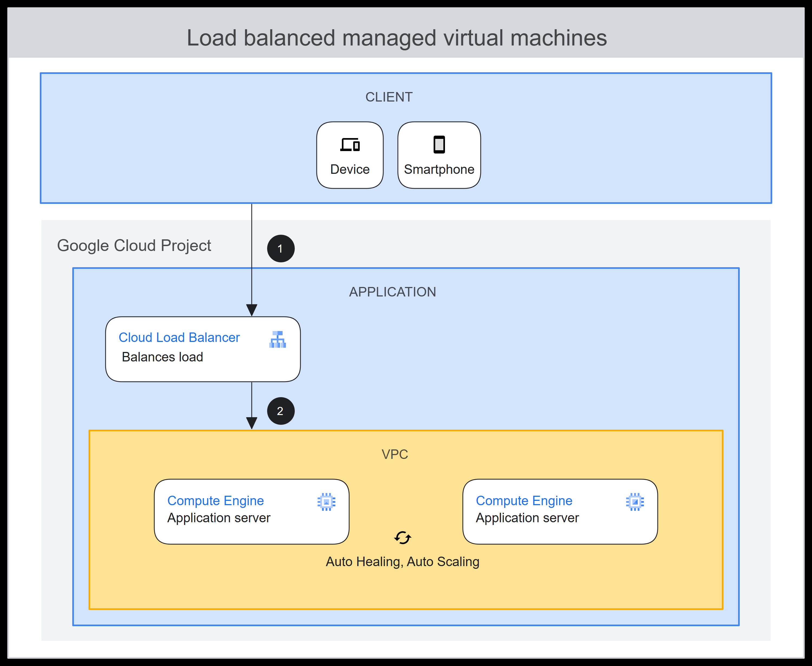Viewport: 812px width, 666px height.
Task: Open the left Compute Engine link text
Action: pyautogui.click(x=215, y=501)
